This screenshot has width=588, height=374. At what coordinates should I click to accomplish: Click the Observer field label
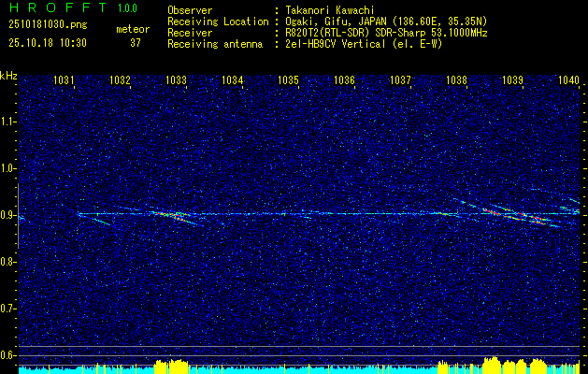[190, 10]
